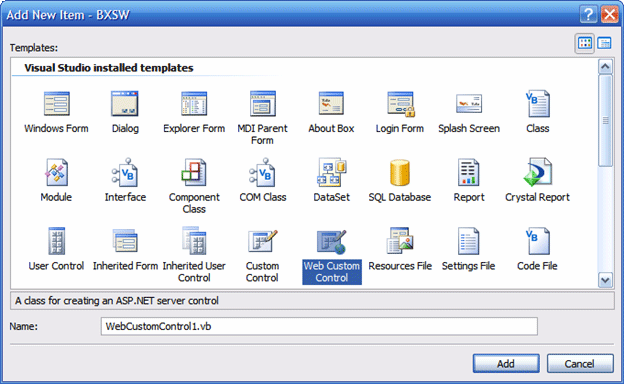624x384 pixels.
Task: Click the templates vertical scrollbar thumb
Action: 605,121
